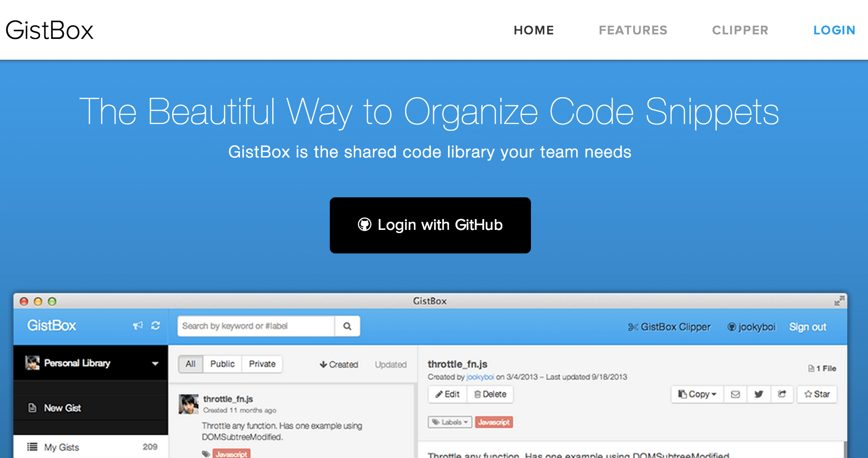
Task: Click the tag icon below the gist description
Action: click(206, 453)
